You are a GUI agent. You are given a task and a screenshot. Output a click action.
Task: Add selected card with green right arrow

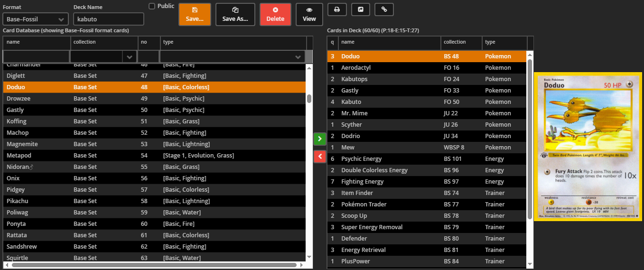(x=319, y=139)
